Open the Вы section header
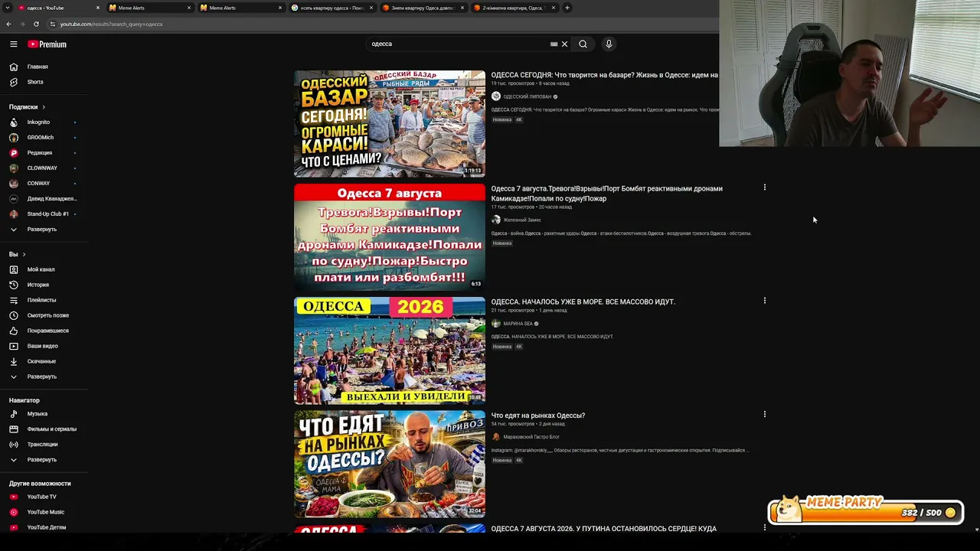The width and height of the screenshot is (980, 551). pyautogui.click(x=17, y=254)
